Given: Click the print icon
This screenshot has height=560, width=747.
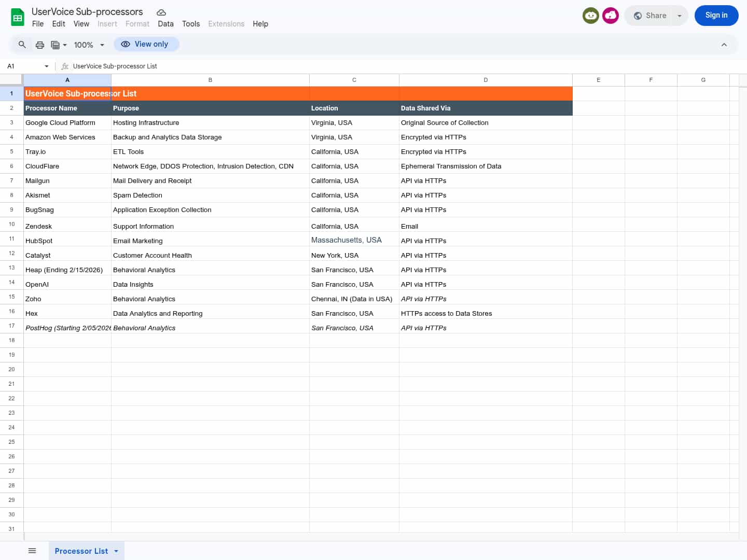Looking at the screenshot, I should tap(40, 45).
